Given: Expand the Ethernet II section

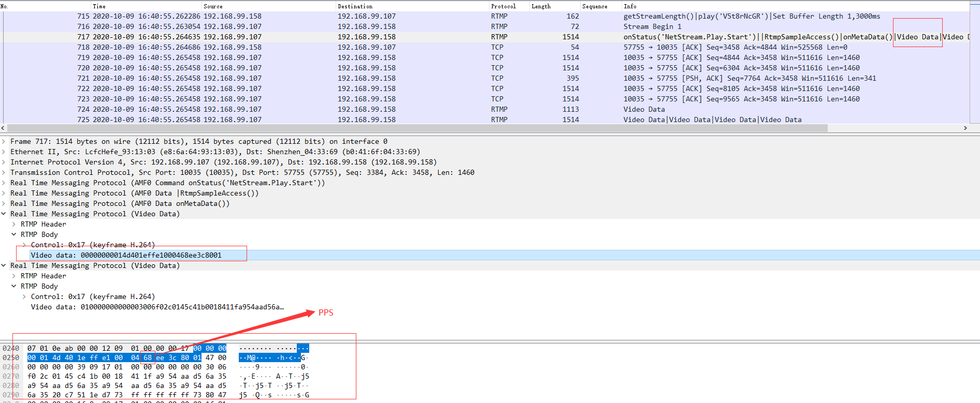Looking at the screenshot, I should point(4,152).
